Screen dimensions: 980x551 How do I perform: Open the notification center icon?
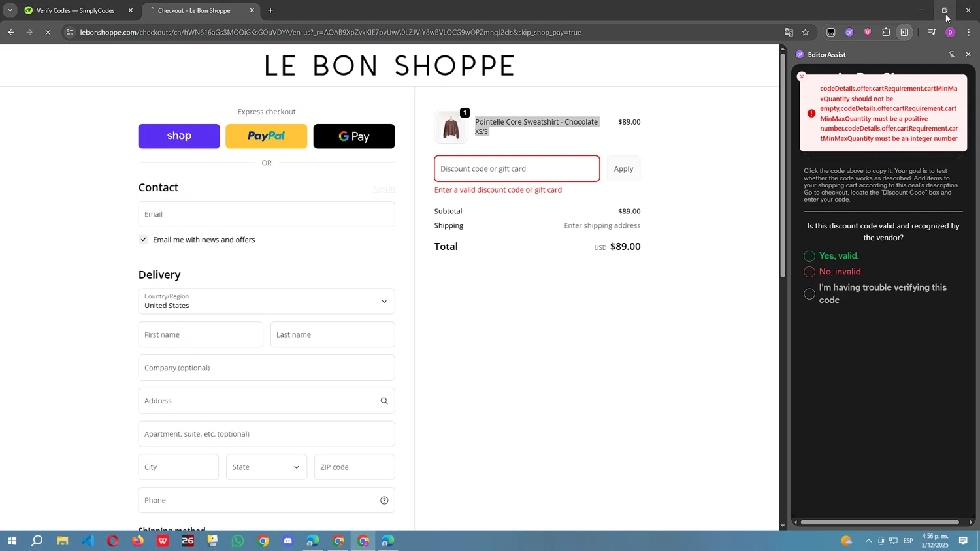[963, 541]
